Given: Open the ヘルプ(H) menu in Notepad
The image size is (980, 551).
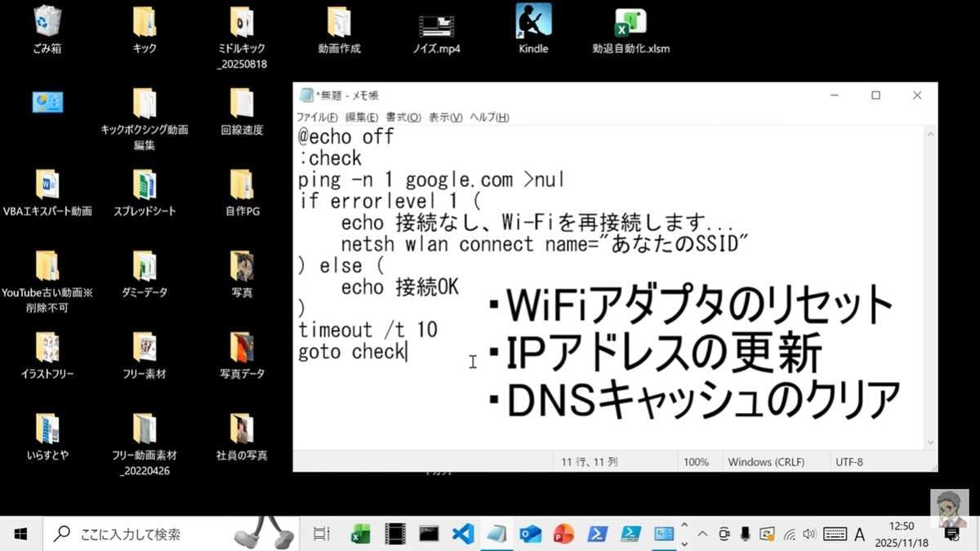Looking at the screenshot, I should click(489, 118).
